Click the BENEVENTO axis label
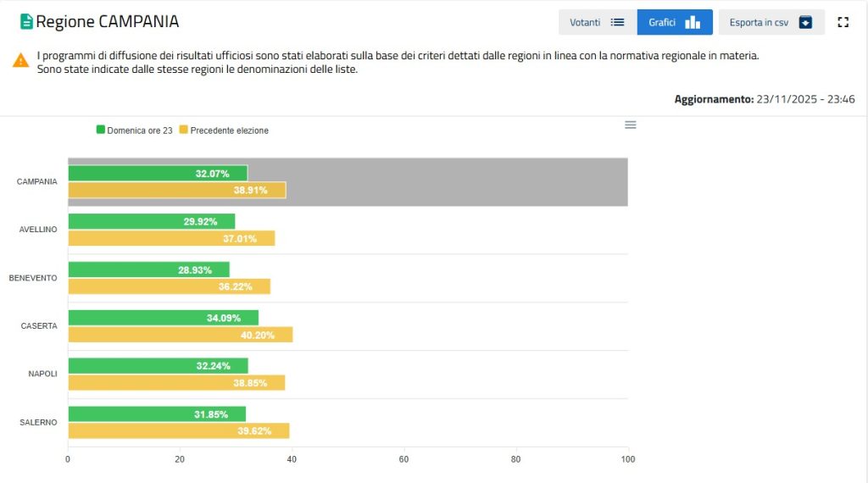The height and width of the screenshot is (483, 868). click(x=33, y=278)
